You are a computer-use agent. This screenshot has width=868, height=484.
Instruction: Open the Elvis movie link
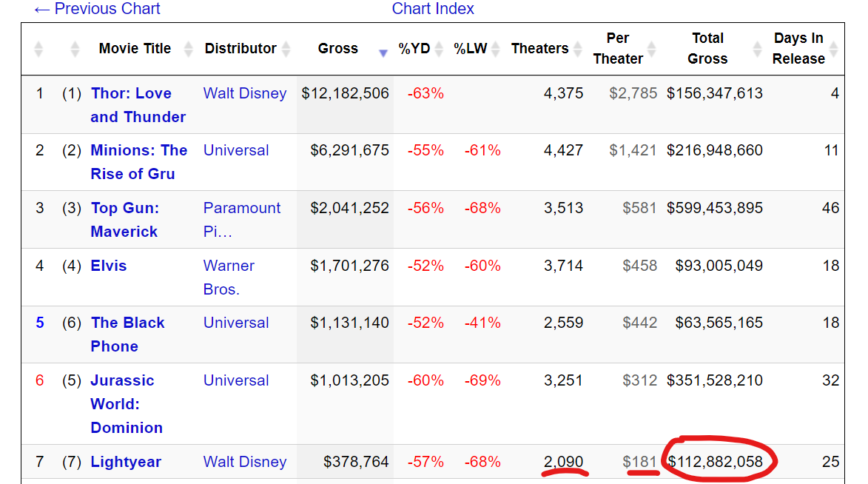click(109, 266)
